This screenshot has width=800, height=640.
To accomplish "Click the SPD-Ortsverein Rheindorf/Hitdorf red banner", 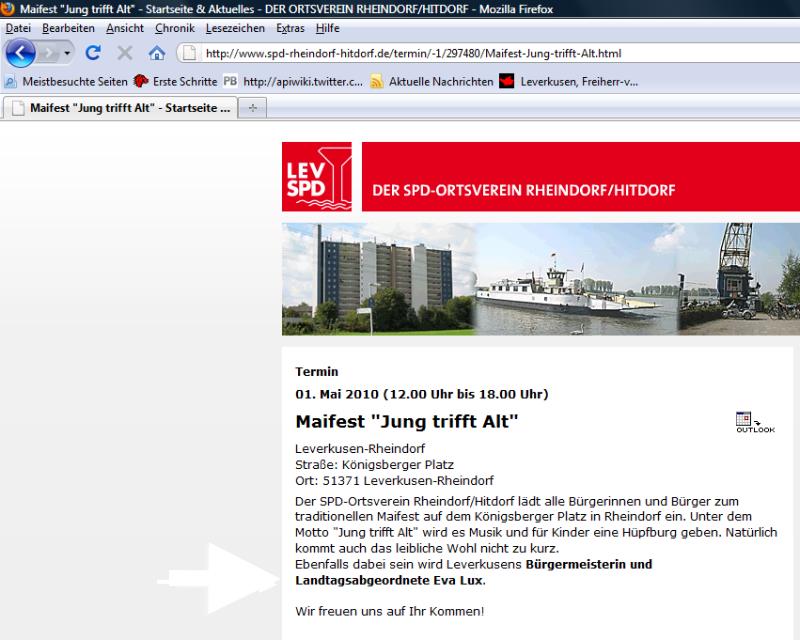I will [581, 177].
